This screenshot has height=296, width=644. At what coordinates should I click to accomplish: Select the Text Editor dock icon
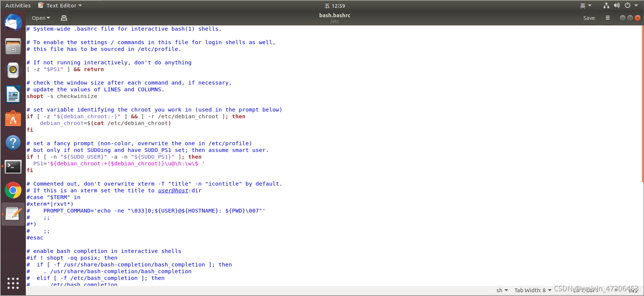coord(13,214)
